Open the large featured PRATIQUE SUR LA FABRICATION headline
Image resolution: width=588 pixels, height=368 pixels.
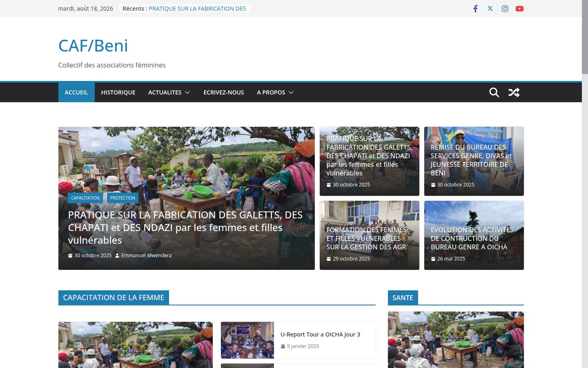tap(185, 227)
